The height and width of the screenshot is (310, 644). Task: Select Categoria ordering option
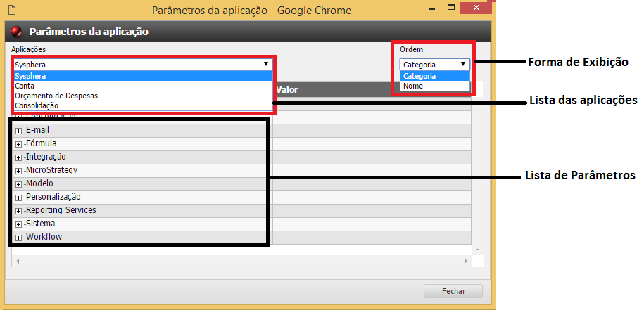point(419,76)
